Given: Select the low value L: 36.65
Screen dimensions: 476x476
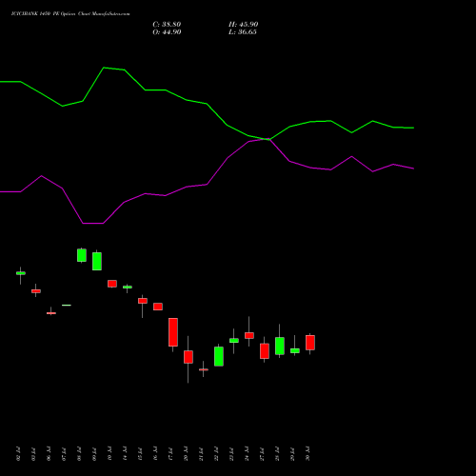Looking at the screenshot, I should click(243, 32).
